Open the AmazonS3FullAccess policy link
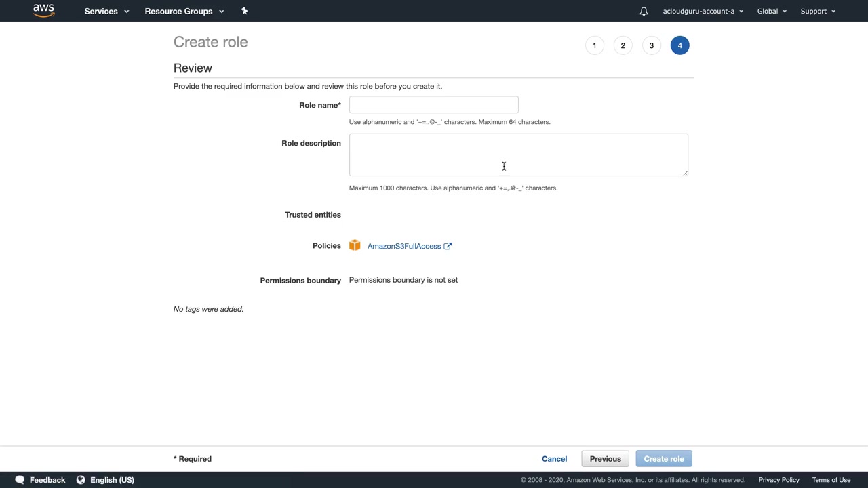Image resolution: width=868 pixels, height=488 pixels. [404, 246]
